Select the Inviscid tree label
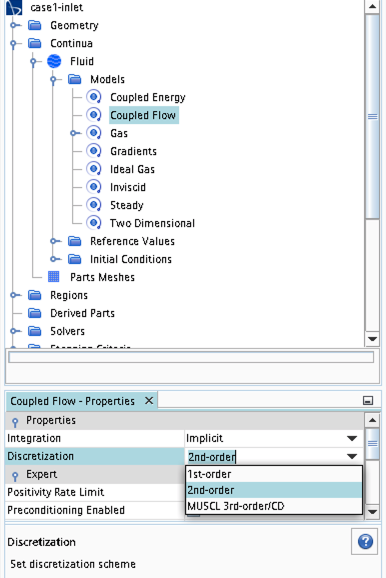The image size is (386, 578). 128,187
